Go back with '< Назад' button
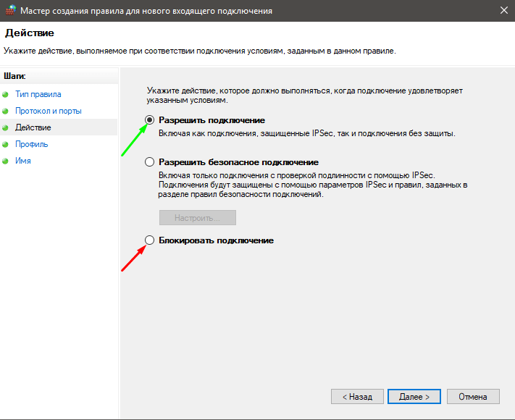The image size is (515, 420). [x=357, y=397]
